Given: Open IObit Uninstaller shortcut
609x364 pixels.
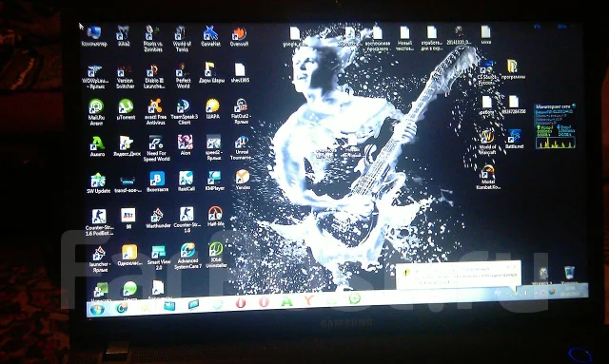Looking at the screenshot, I should click(x=216, y=255).
